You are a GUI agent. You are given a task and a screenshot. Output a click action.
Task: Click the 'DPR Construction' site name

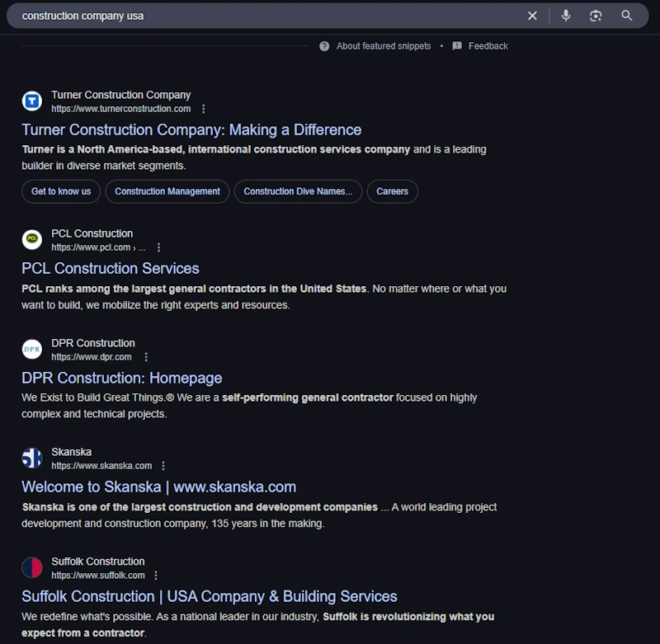point(93,343)
